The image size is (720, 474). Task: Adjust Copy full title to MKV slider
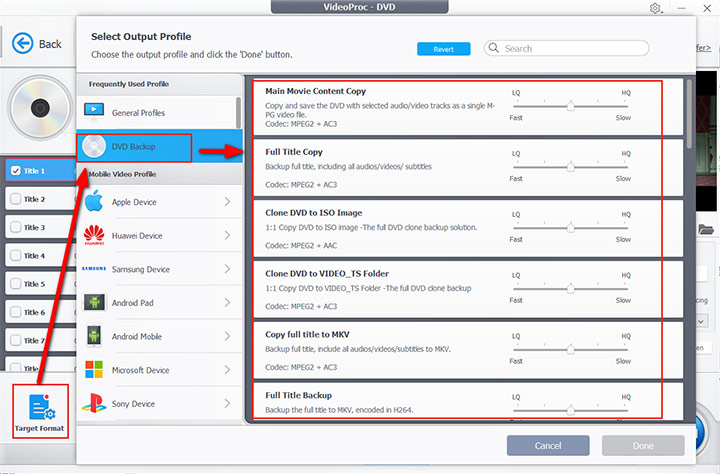click(x=570, y=350)
